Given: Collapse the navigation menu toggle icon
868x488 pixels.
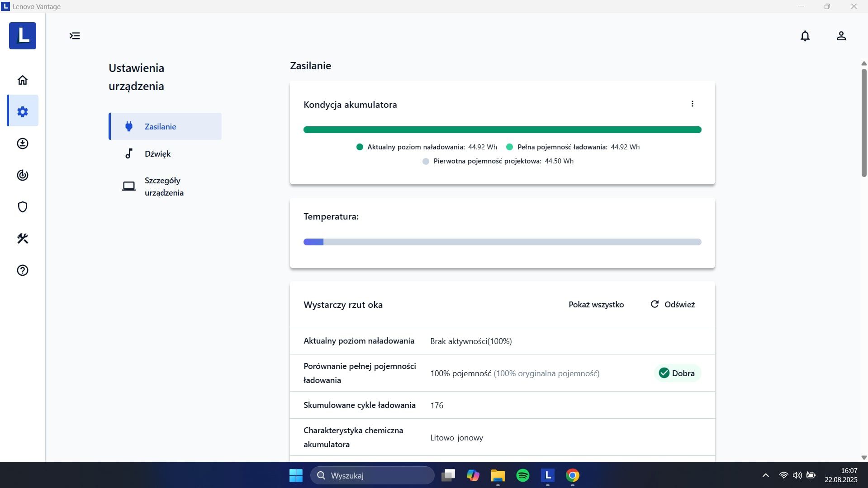Looking at the screenshot, I should [75, 36].
